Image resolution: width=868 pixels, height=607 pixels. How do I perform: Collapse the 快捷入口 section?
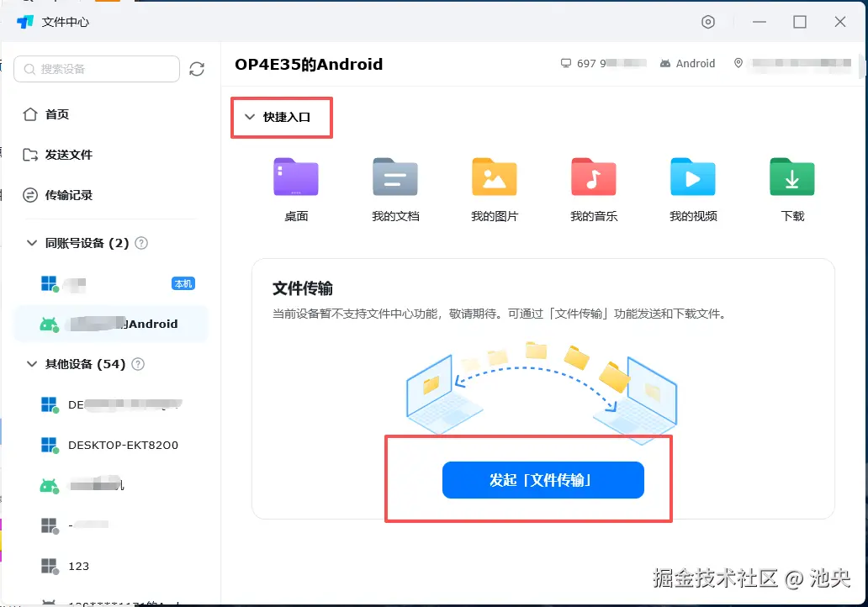click(249, 118)
